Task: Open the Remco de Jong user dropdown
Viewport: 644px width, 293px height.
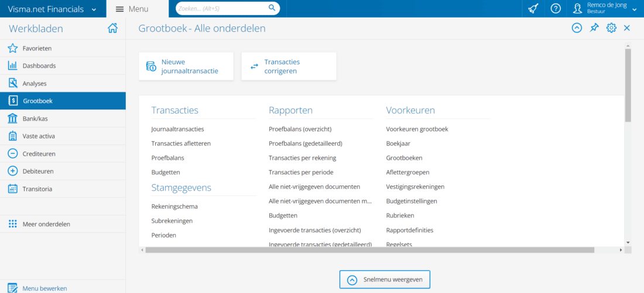Action: click(x=634, y=9)
